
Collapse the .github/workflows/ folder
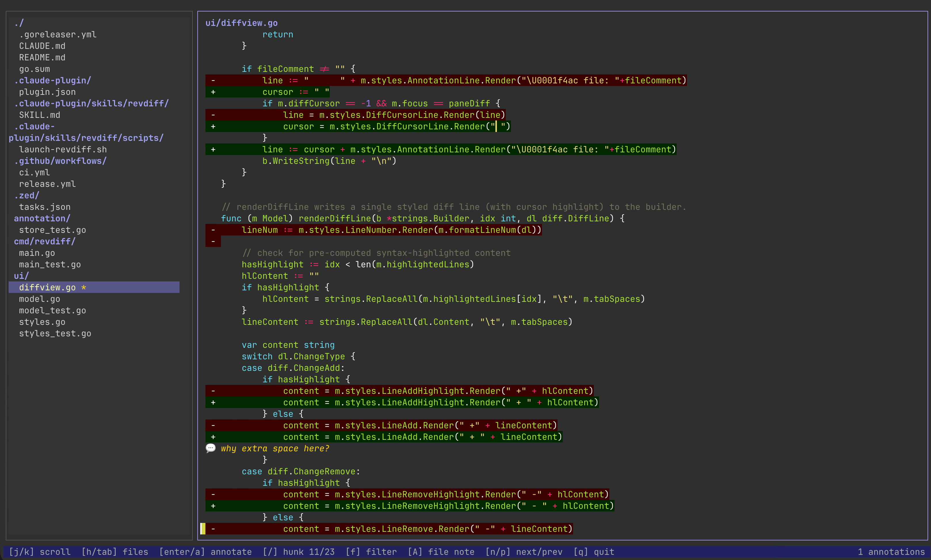[60, 161]
